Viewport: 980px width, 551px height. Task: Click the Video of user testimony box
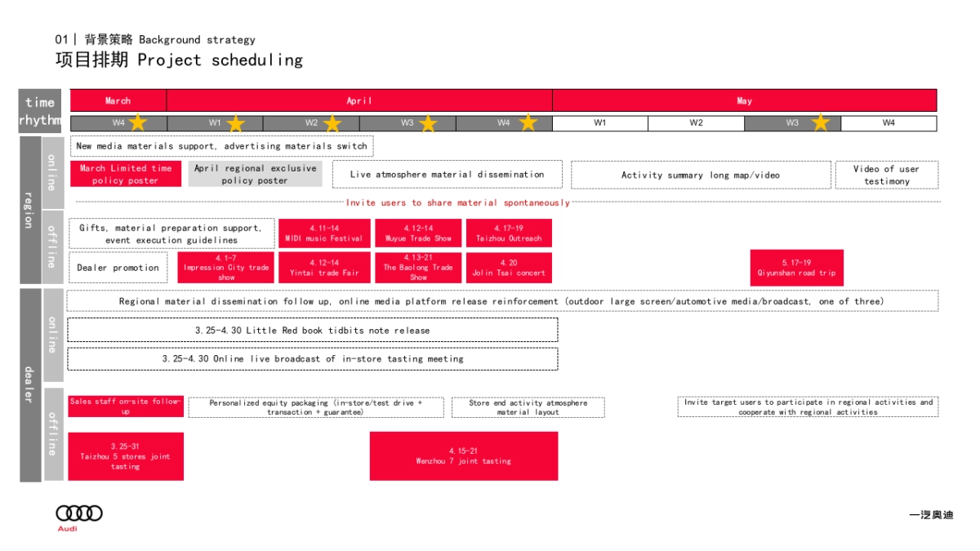point(886,175)
